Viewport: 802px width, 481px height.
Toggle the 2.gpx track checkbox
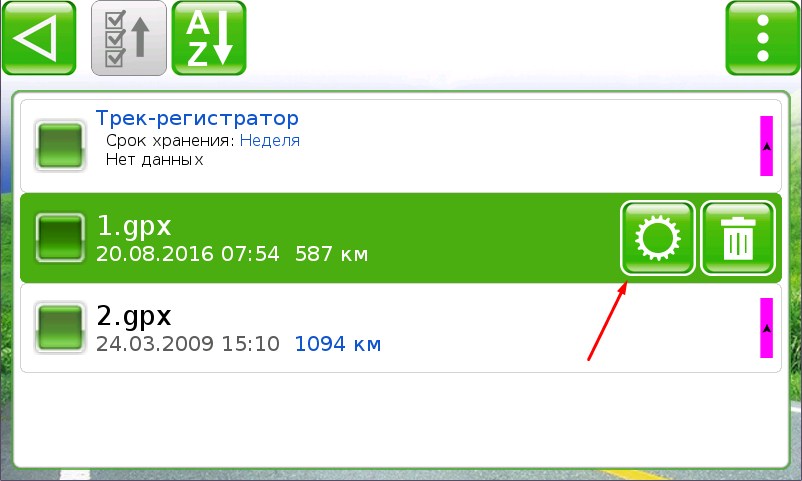point(59,327)
